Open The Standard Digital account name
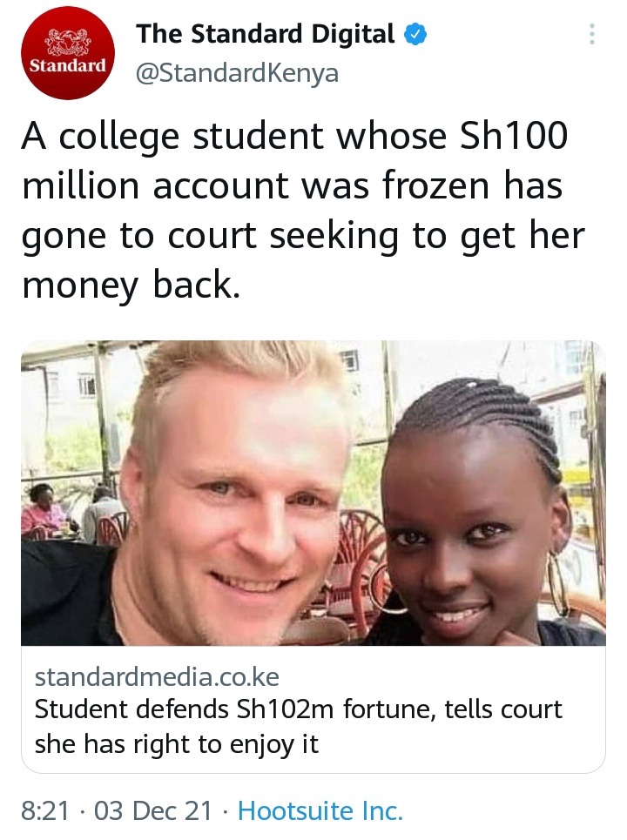627x840 pixels. (266, 34)
